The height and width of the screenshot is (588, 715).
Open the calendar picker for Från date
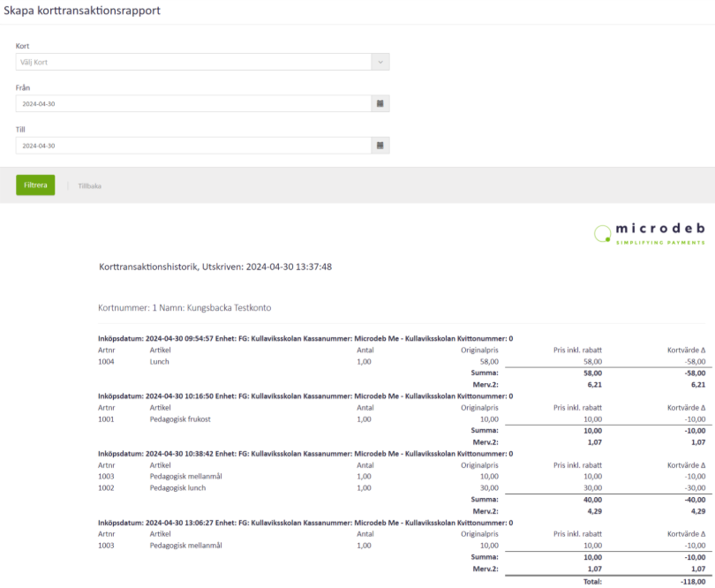[x=380, y=104]
